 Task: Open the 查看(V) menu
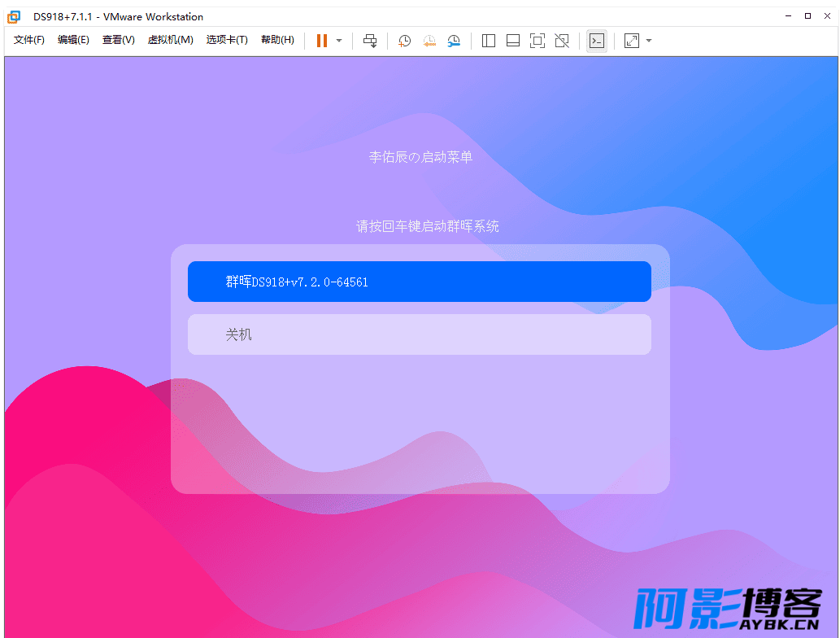(x=119, y=40)
